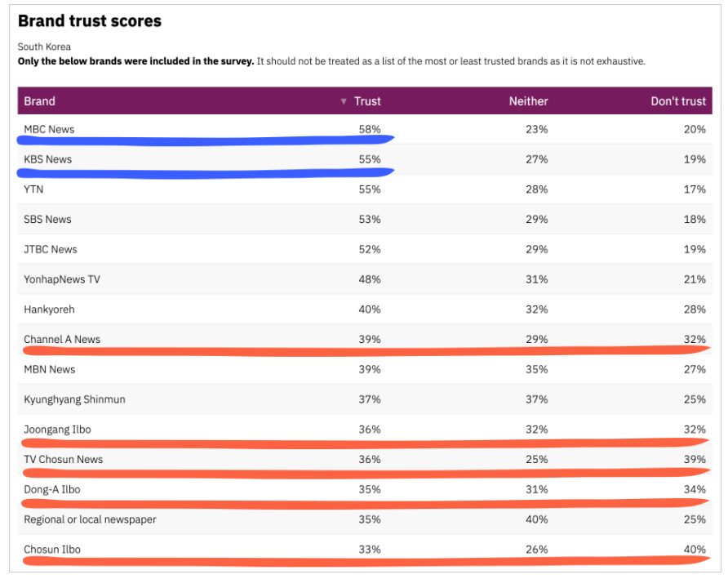This screenshot has height=579, width=728.
Task: Click the TV Chosun News row label
Action: (x=64, y=459)
